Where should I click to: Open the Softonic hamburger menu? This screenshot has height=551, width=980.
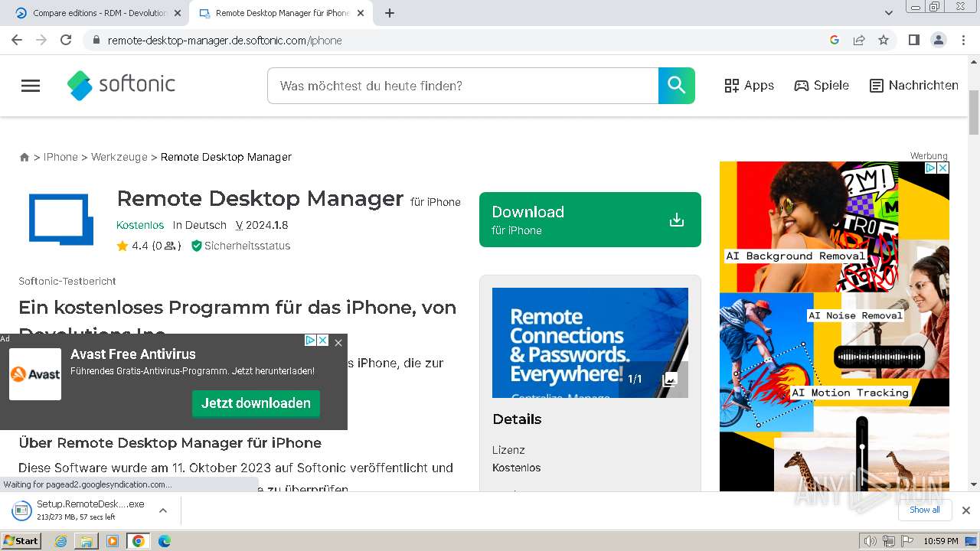tap(31, 86)
